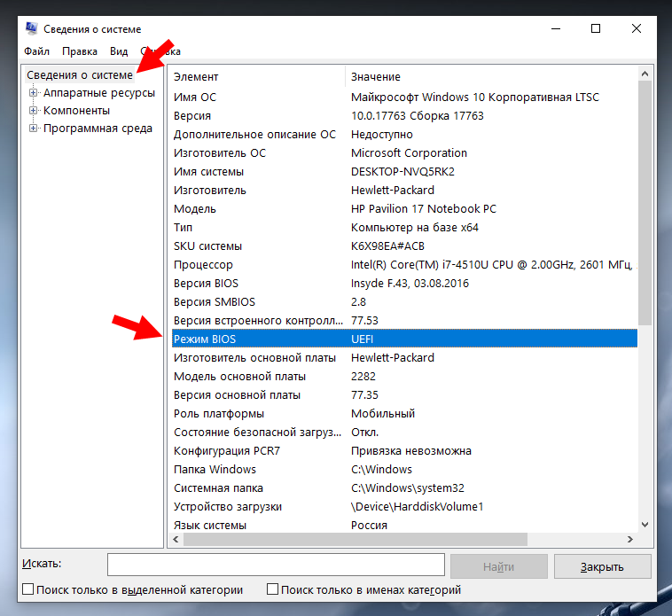Expand the Аппаратные ресурсы node
The height and width of the screenshot is (616, 672).
point(33,92)
